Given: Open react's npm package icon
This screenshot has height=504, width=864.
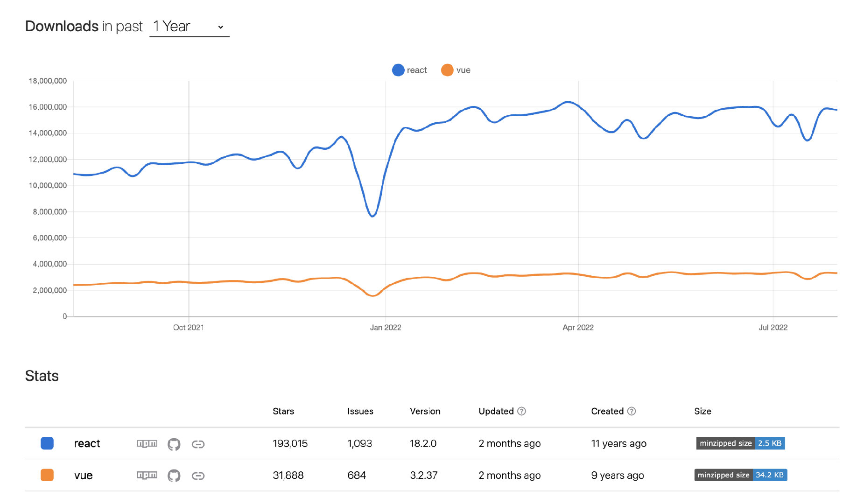Looking at the screenshot, I should tap(147, 443).
